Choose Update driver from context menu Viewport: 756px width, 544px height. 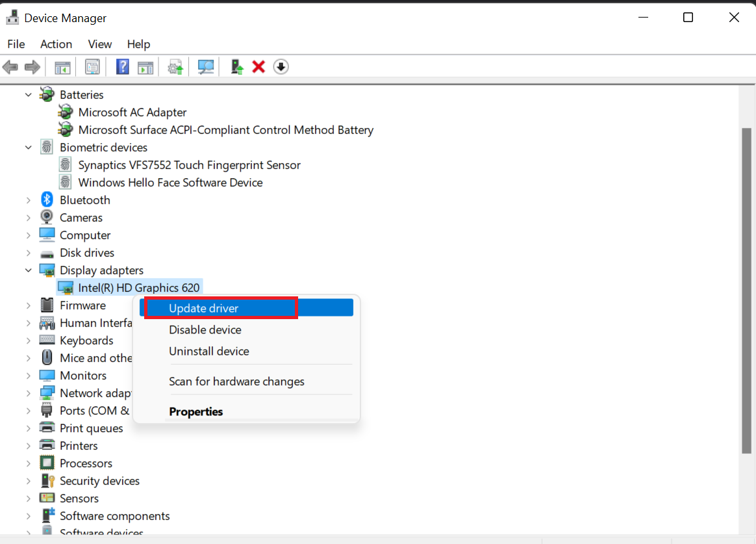[246, 308]
